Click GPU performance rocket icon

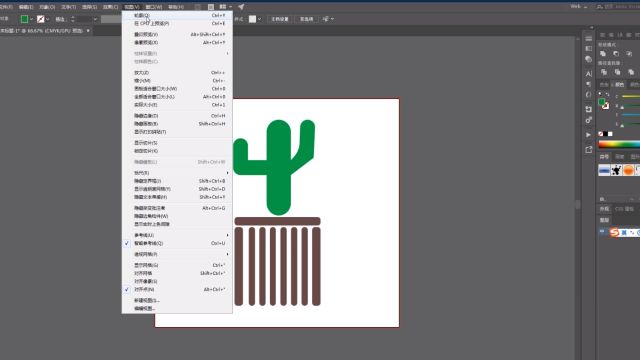241,7
